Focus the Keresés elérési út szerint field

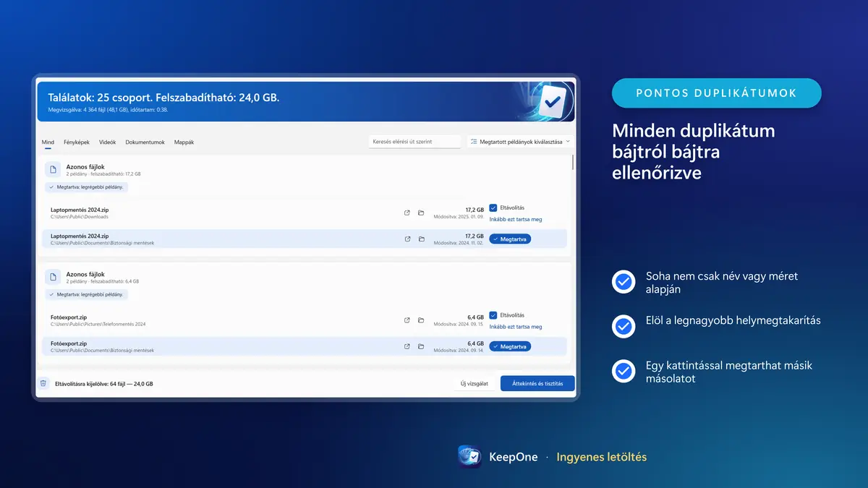click(x=414, y=142)
